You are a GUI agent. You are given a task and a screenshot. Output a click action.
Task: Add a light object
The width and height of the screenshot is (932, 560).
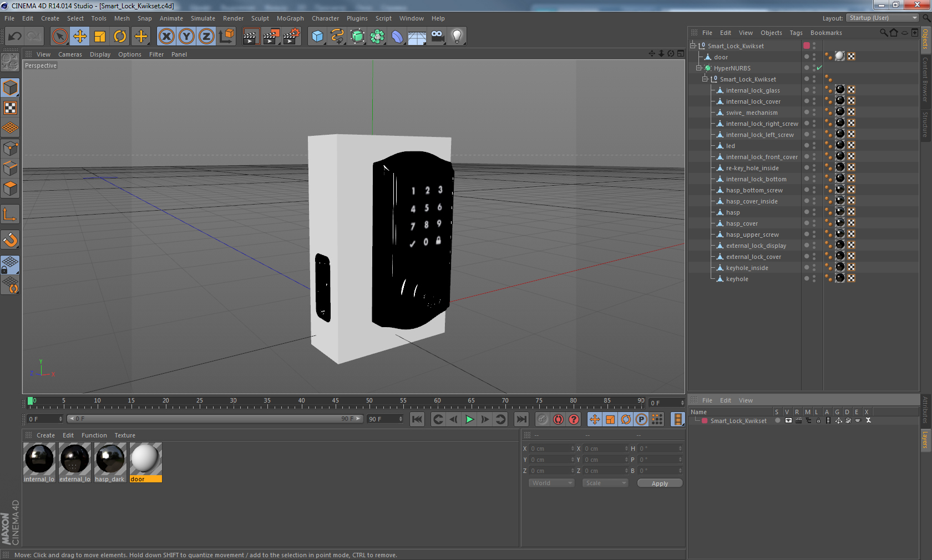tap(457, 37)
